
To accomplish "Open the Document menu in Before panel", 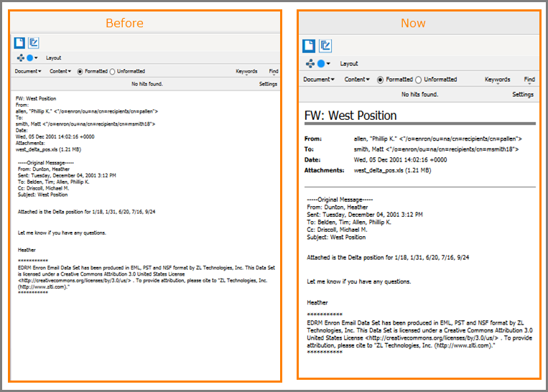I will pos(28,71).
